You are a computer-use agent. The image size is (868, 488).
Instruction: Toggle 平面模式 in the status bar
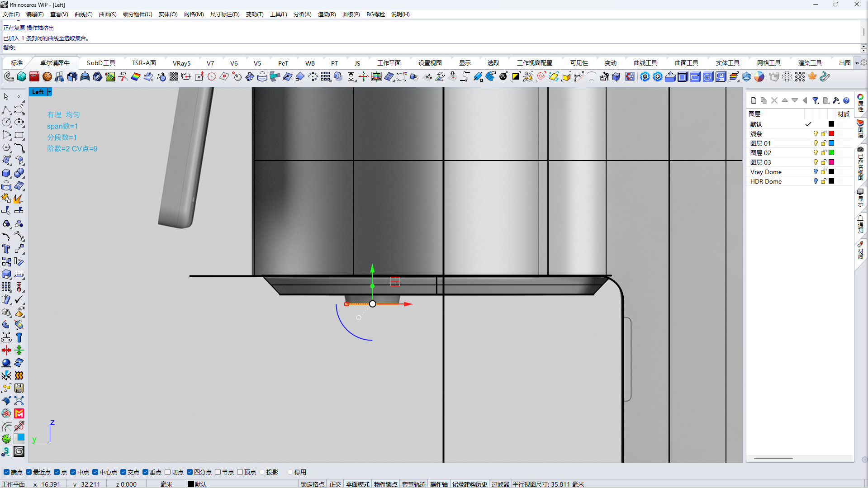tap(358, 484)
